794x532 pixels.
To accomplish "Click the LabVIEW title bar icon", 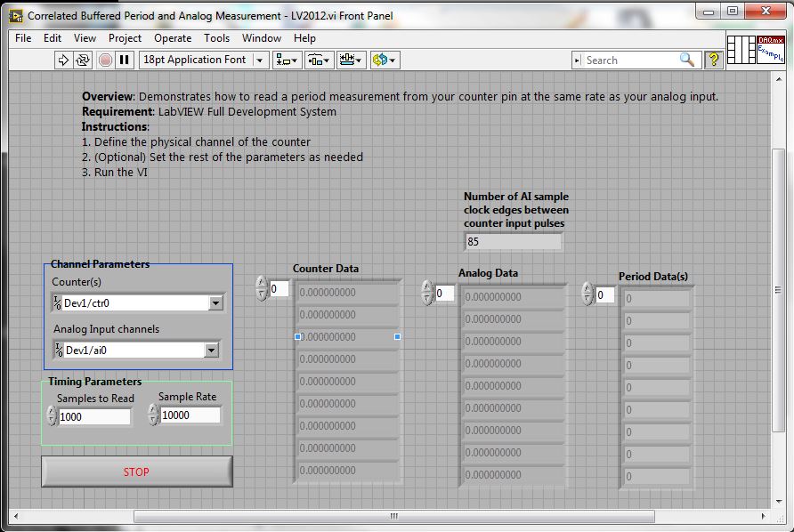I will tap(16, 16).
